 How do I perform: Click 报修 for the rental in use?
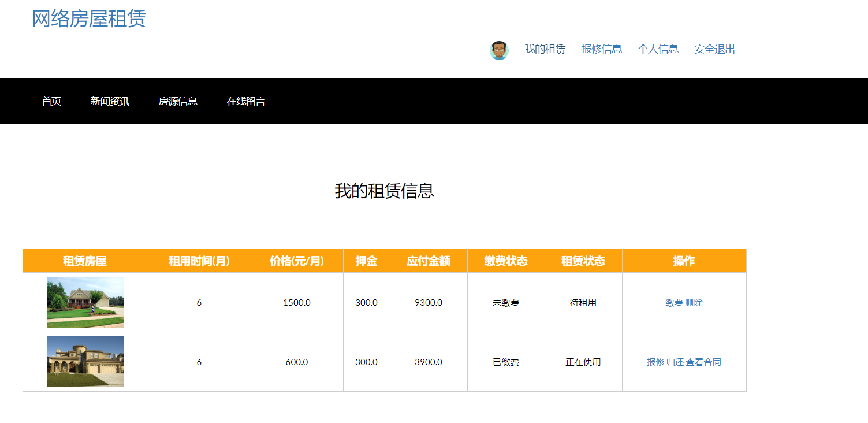(x=655, y=362)
